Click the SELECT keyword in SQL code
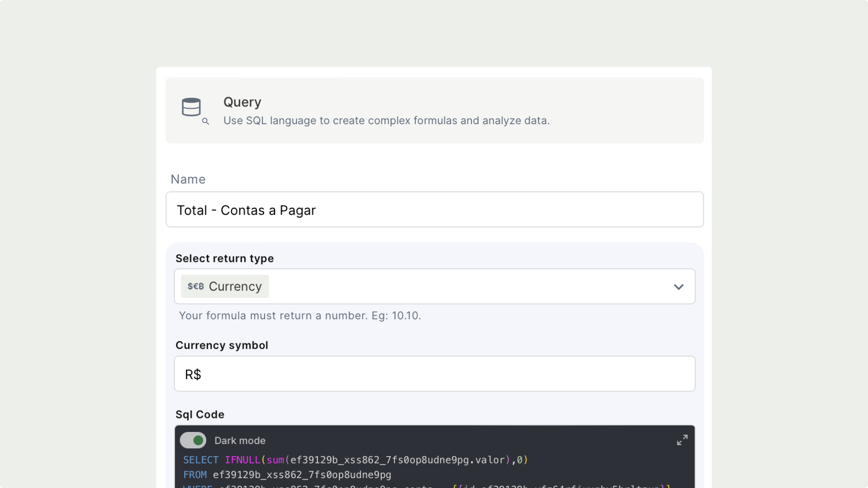The width and height of the screenshot is (868, 488). tap(201, 460)
